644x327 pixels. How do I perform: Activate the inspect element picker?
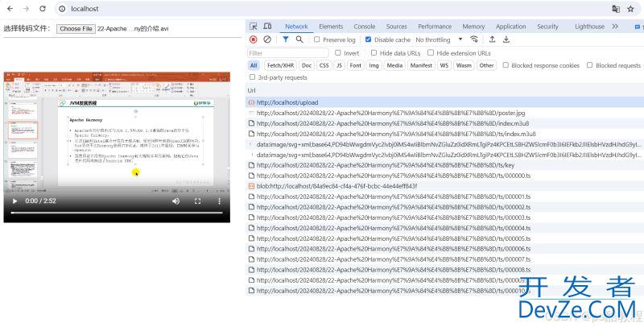pos(254,27)
